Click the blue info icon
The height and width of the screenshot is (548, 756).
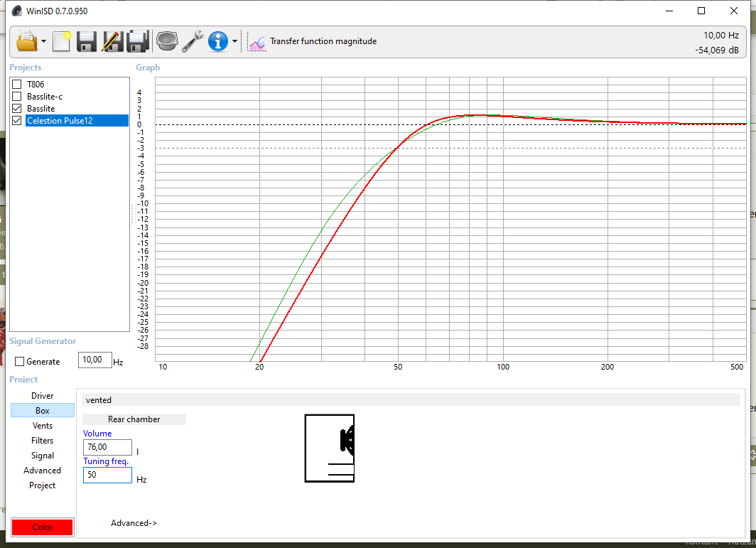click(217, 41)
